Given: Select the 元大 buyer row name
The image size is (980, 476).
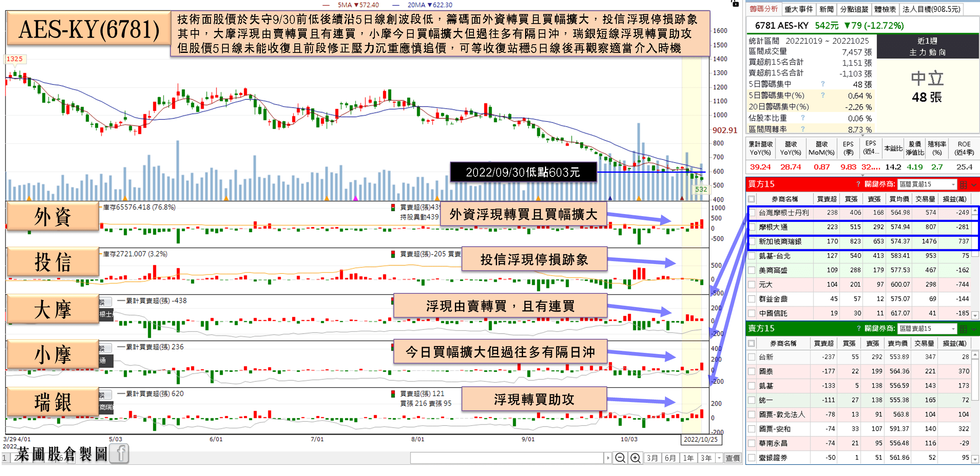Looking at the screenshot, I should (x=765, y=285).
